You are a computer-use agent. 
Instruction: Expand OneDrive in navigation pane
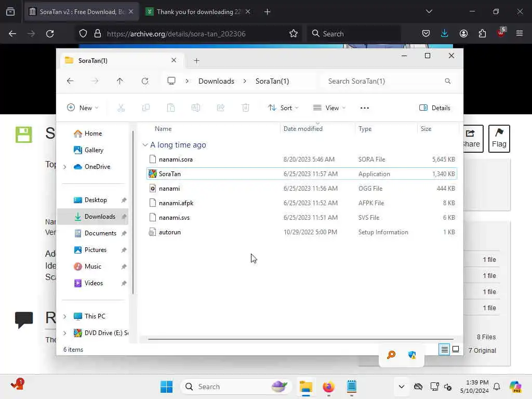(x=65, y=167)
